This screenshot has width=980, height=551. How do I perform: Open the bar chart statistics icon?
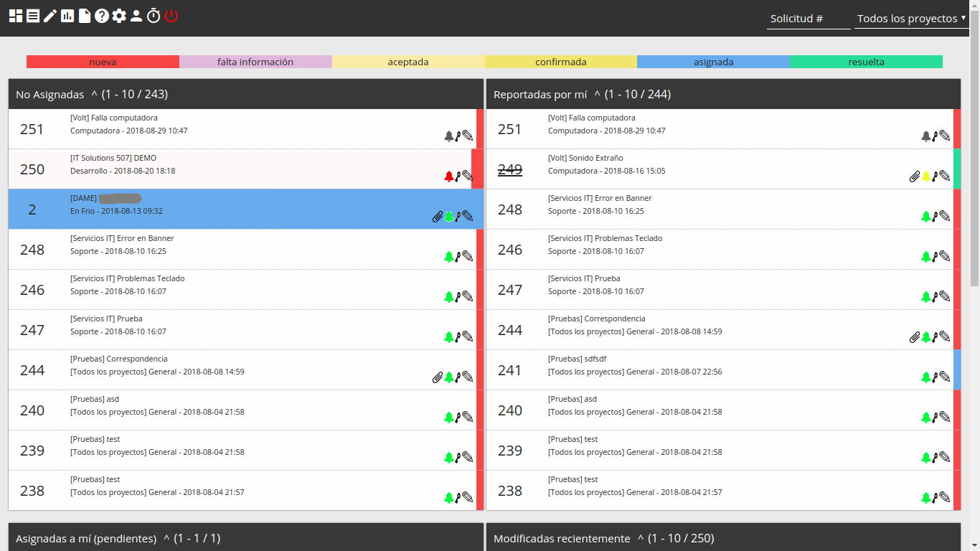point(66,16)
